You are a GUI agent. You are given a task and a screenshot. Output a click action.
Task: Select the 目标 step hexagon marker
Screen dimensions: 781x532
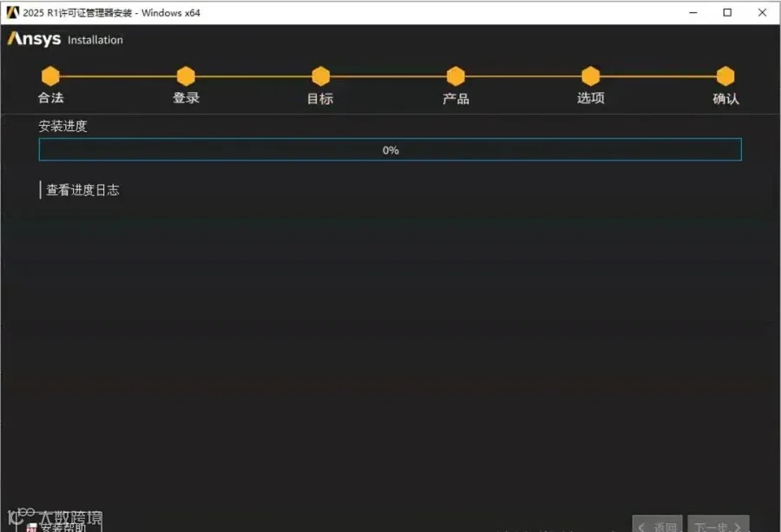321,76
